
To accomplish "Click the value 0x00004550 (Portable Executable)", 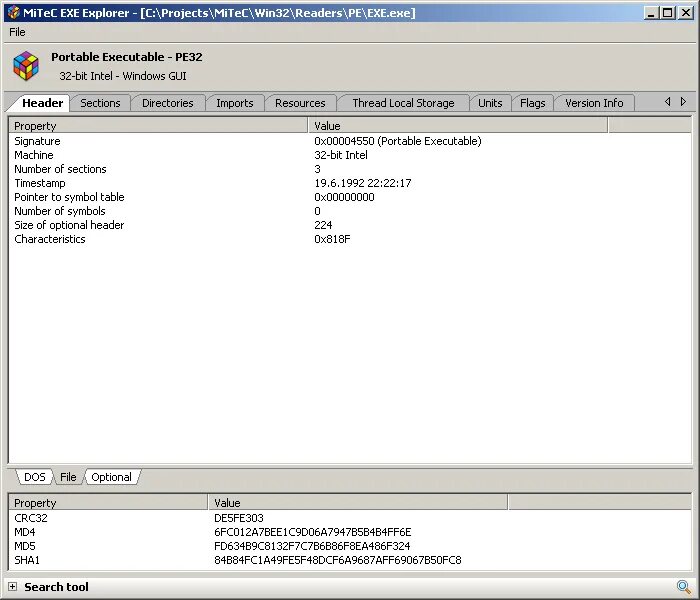I will point(397,141).
